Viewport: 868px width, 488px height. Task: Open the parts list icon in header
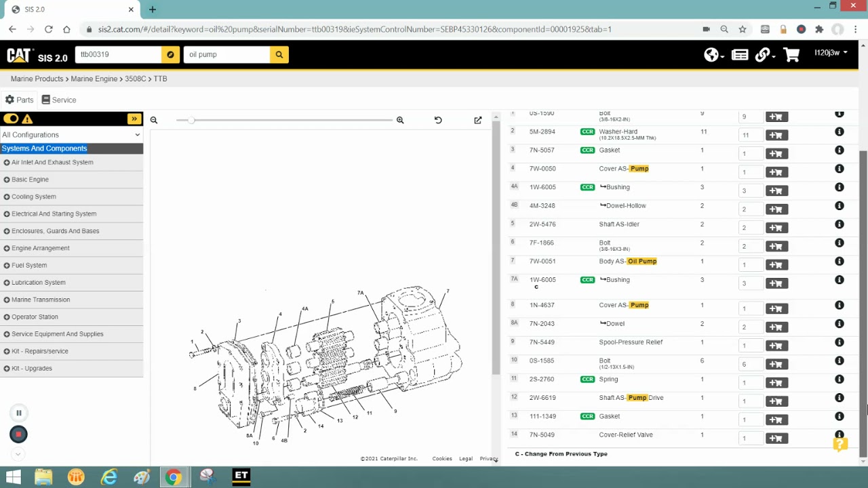[x=740, y=55]
